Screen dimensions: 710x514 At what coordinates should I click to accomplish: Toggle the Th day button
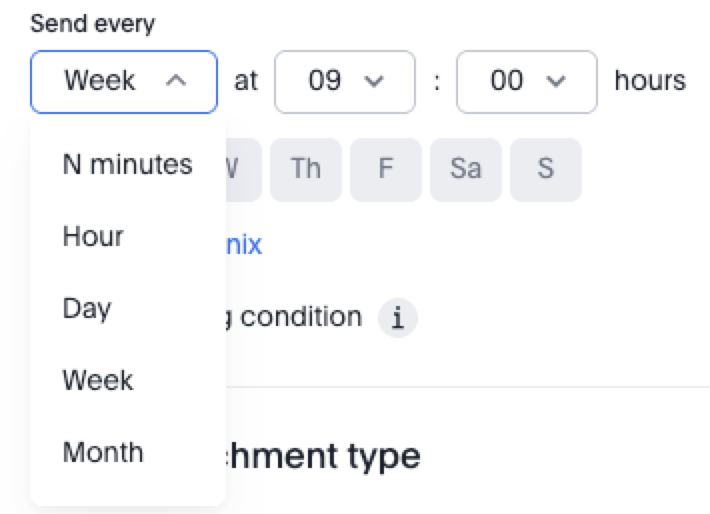click(x=305, y=169)
